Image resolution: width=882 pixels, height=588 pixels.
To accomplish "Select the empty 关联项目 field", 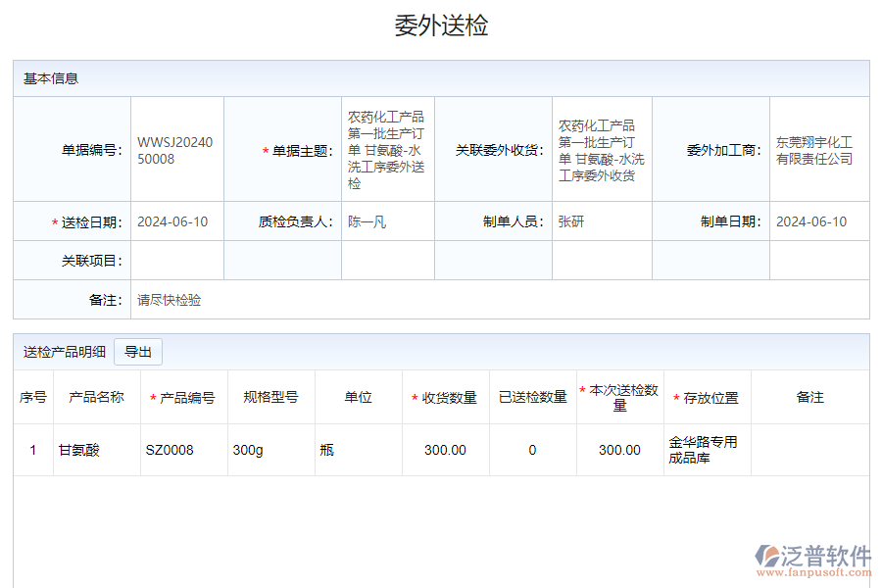I will coord(174,261).
